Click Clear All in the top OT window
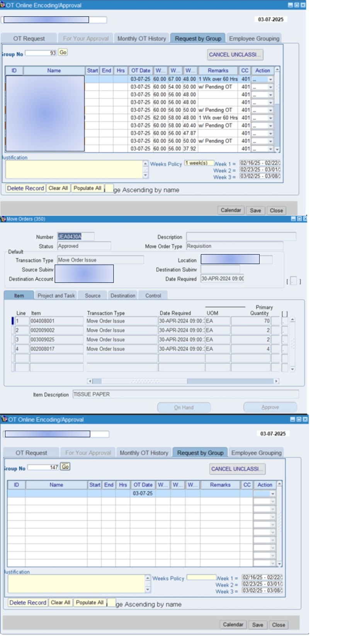Image resolution: width=364 pixels, height=636 pixels. coord(58,188)
